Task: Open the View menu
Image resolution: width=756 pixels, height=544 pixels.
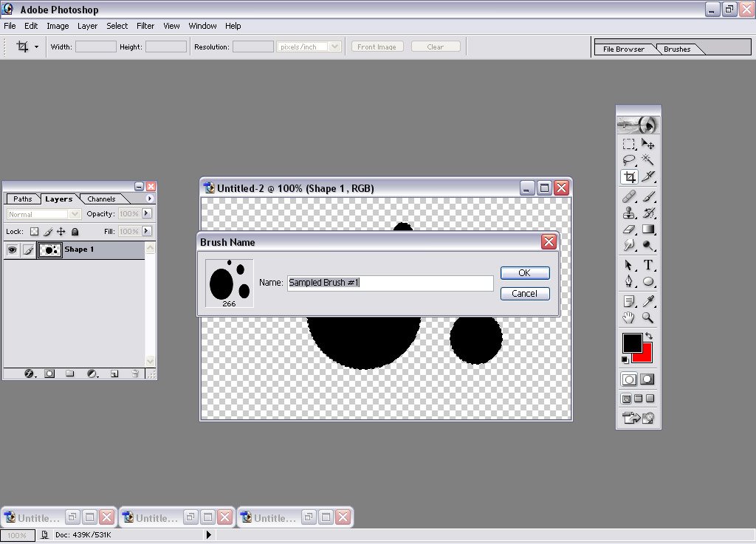Action: tap(171, 26)
